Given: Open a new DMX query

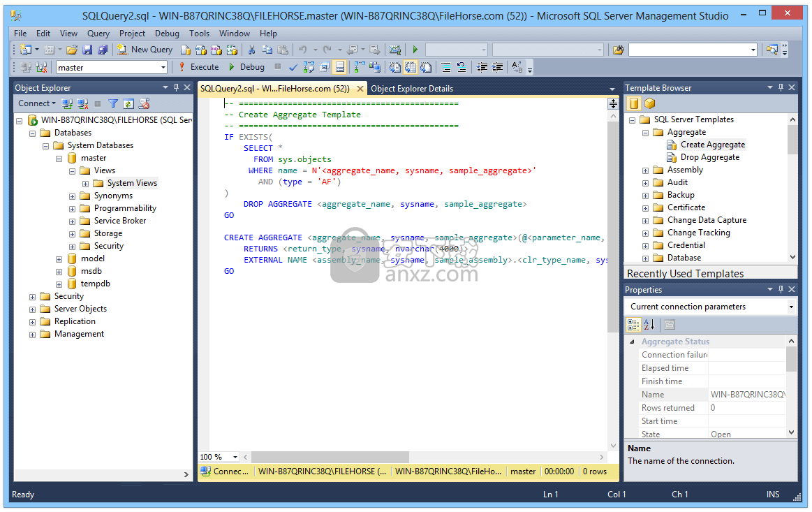Looking at the screenshot, I should pos(216,50).
